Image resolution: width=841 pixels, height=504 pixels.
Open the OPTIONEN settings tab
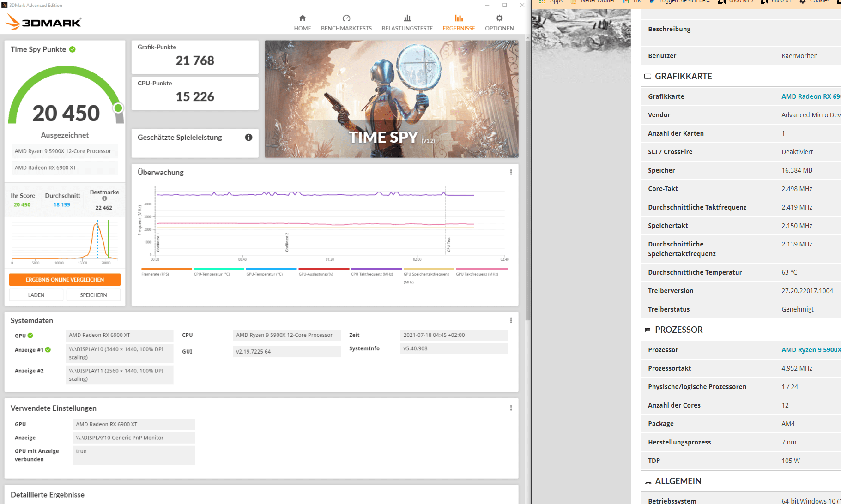(499, 23)
